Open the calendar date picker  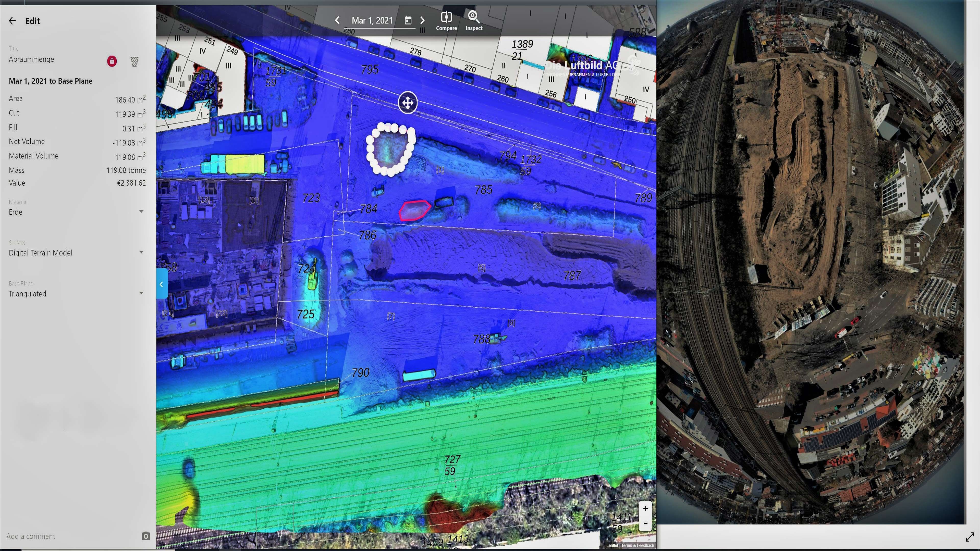click(408, 20)
